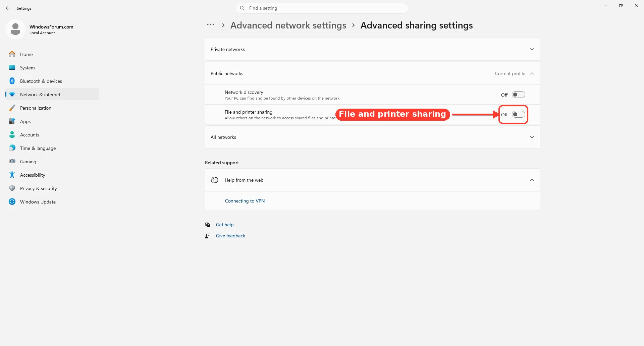Click the Accessibility figure icon
This screenshot has height=346, width=644.
[12, 175]
